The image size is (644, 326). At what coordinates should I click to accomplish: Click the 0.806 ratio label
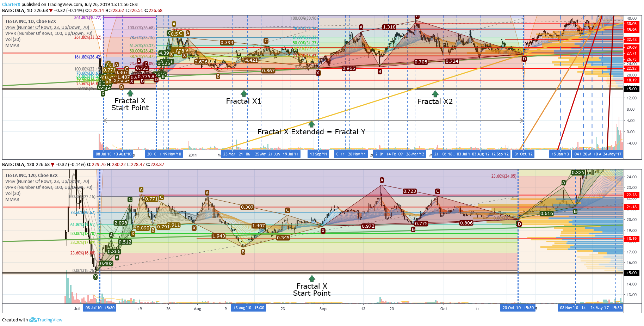click(x=466, y=223)
